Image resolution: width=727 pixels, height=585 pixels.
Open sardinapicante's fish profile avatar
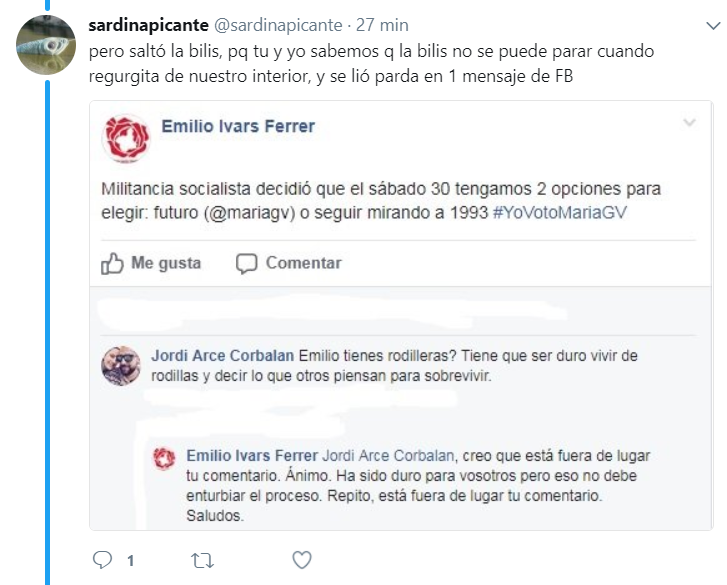tap(46, 45)
